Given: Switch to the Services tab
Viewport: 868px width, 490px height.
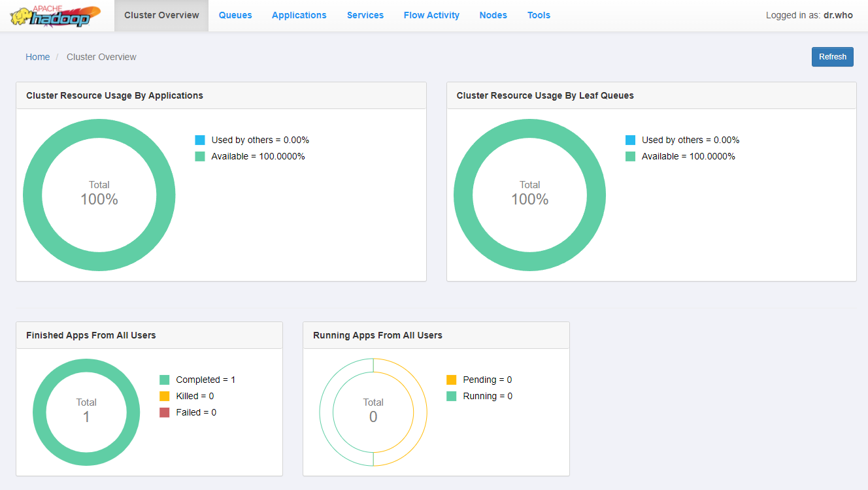Looking at the screenshot, I should pos(365,15).
